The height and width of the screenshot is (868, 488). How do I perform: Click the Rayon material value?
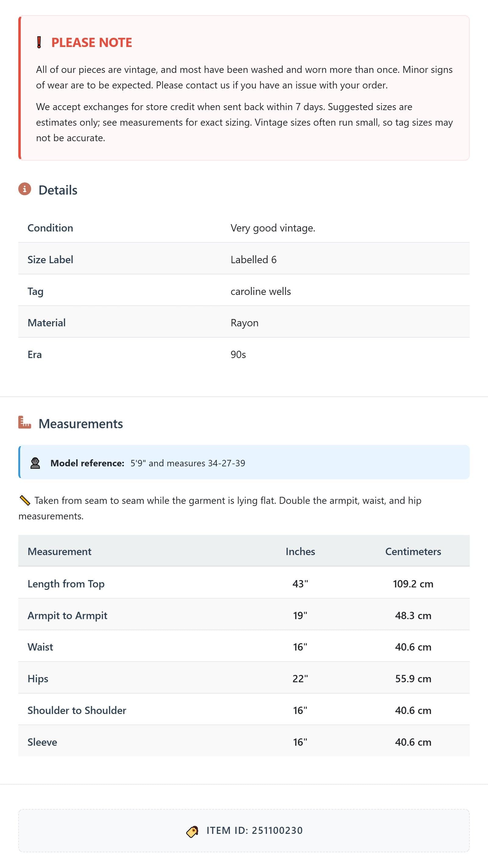click(x=245, y=323)
